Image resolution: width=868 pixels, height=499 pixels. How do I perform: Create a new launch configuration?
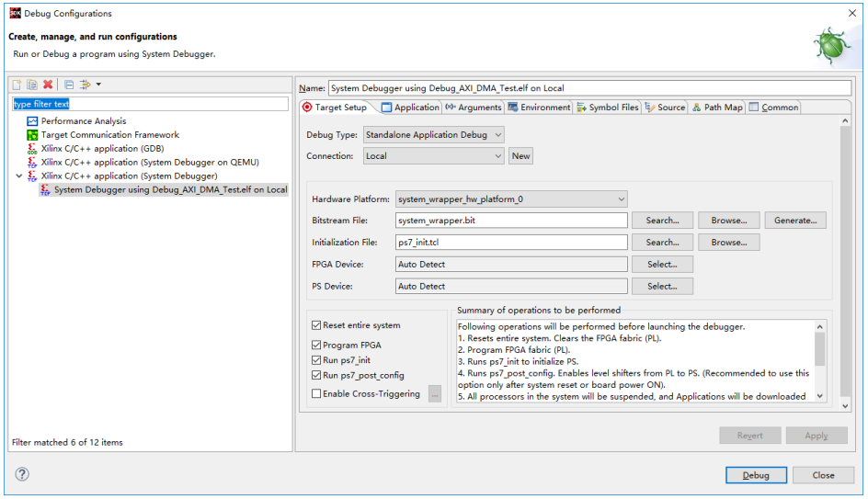pyautogui.click(x=17, y=85)
